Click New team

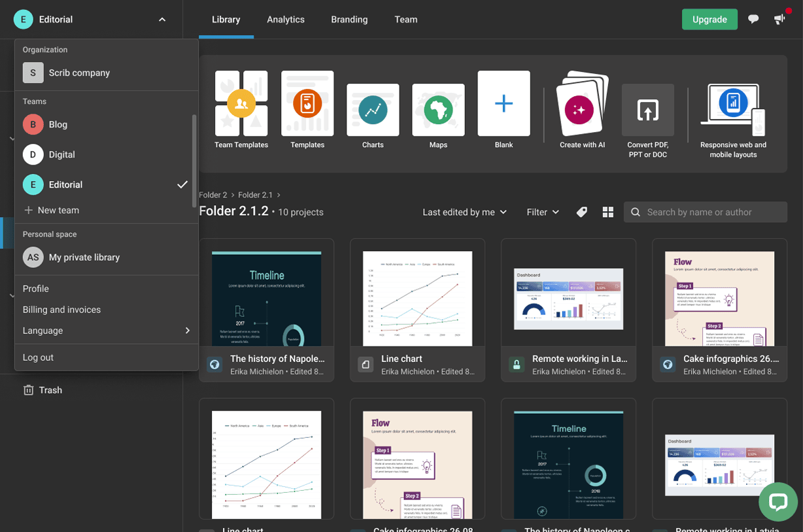(x=58, y=210)
